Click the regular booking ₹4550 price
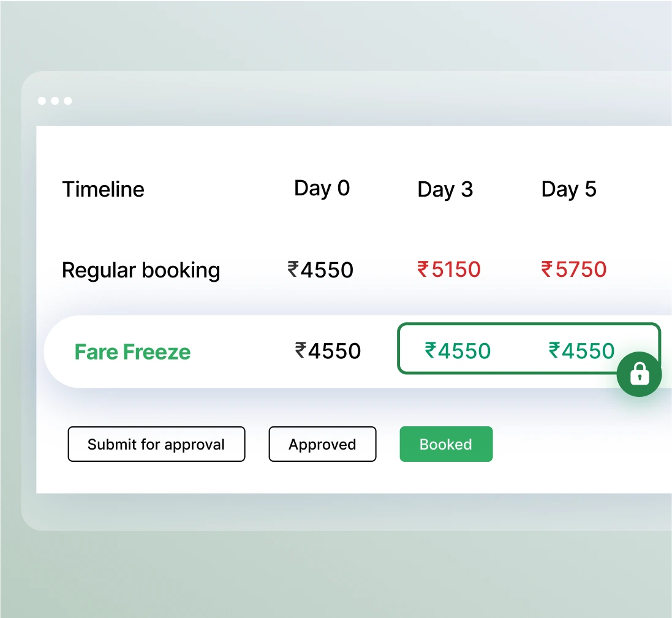672x618 pixels. coord(320,269)
